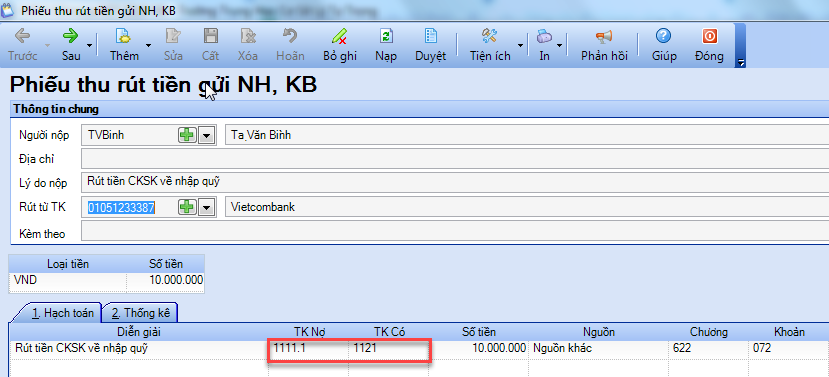Image resolution: width=829 pixels, height=377 pixels.
Task: Switch to the 2. Thống kê tab
Action: [x=140, y=313]
